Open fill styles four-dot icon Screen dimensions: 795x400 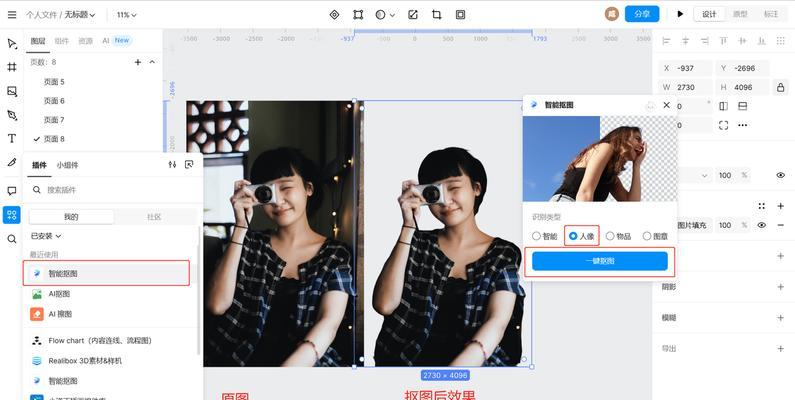click(x=762, y=206)
